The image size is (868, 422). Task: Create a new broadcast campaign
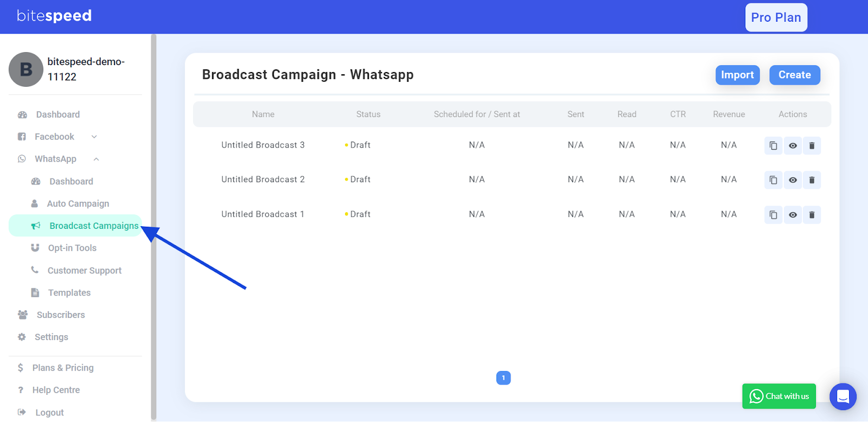[x=795, y=75]
